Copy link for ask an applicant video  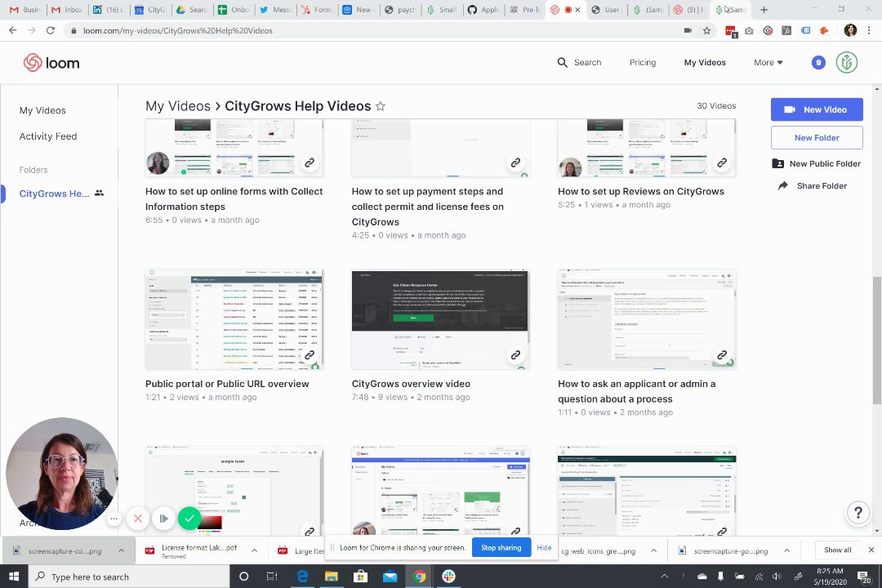point(722,355)
